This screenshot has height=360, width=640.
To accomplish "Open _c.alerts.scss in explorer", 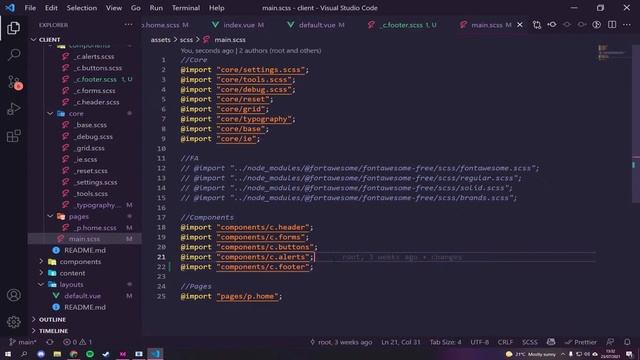I will coord(94,57).
